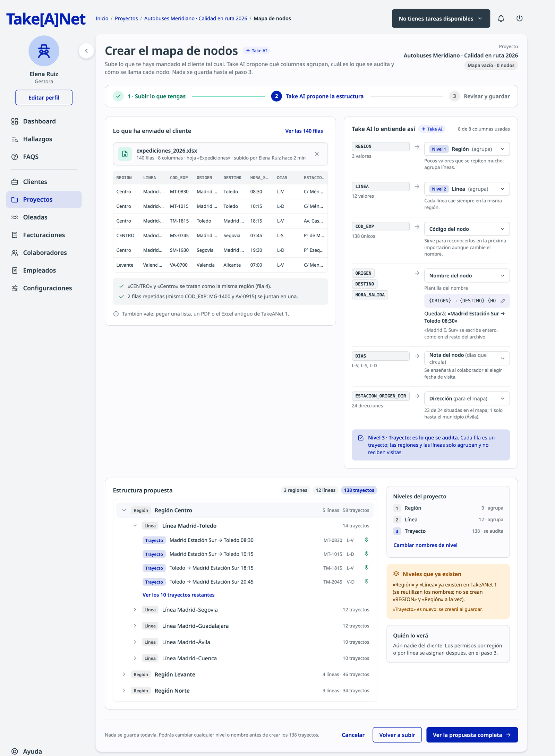Remove the expediciones_2026.xlsx file
This screenshot has height=756, width=555.
coord(317,154)
